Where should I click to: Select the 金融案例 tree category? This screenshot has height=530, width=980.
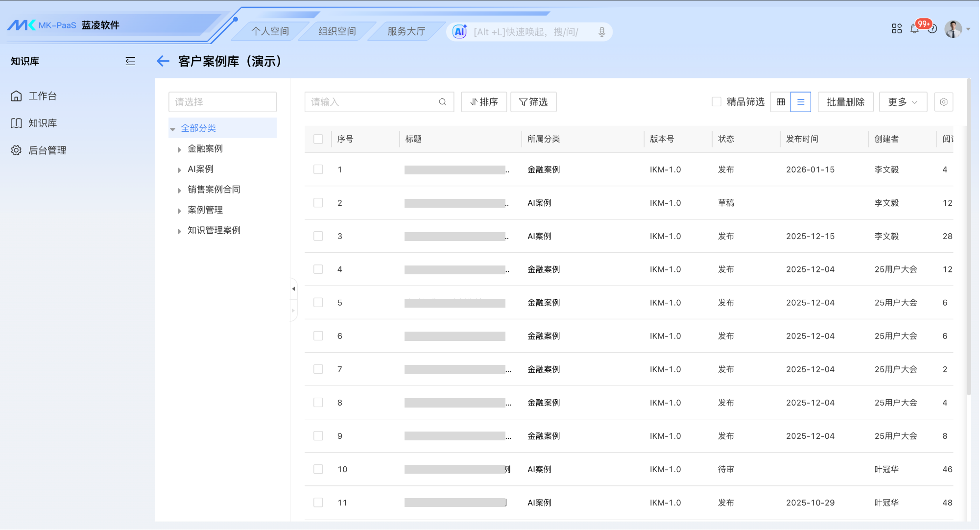click(205, 149)
